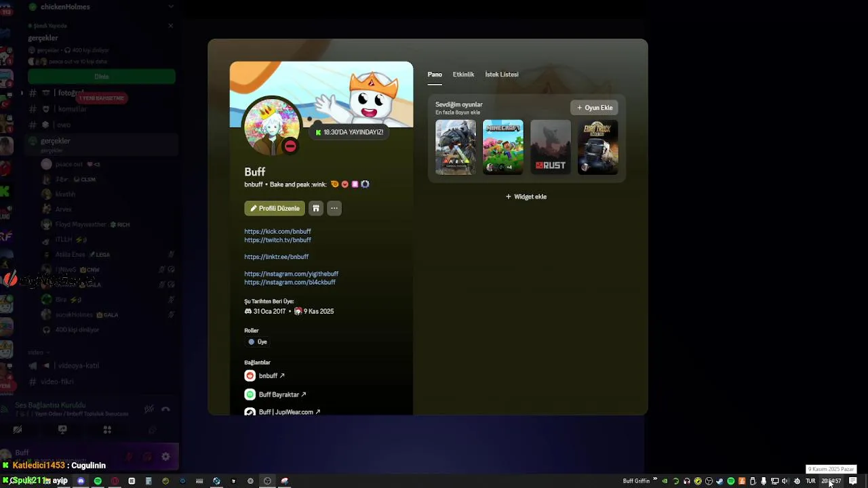Open the İstek Listesi tab
This screenshot has width=868, height=488.
click(x=502, y=75)
